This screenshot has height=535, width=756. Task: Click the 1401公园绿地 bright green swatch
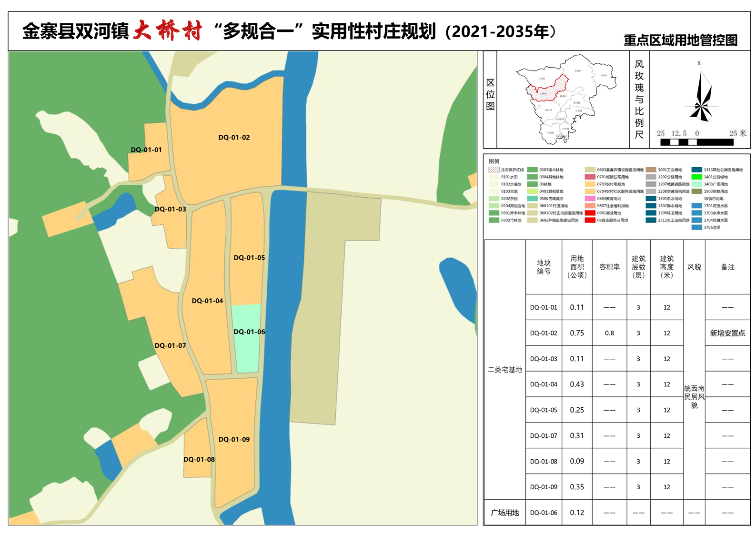(x=696, y=177)
